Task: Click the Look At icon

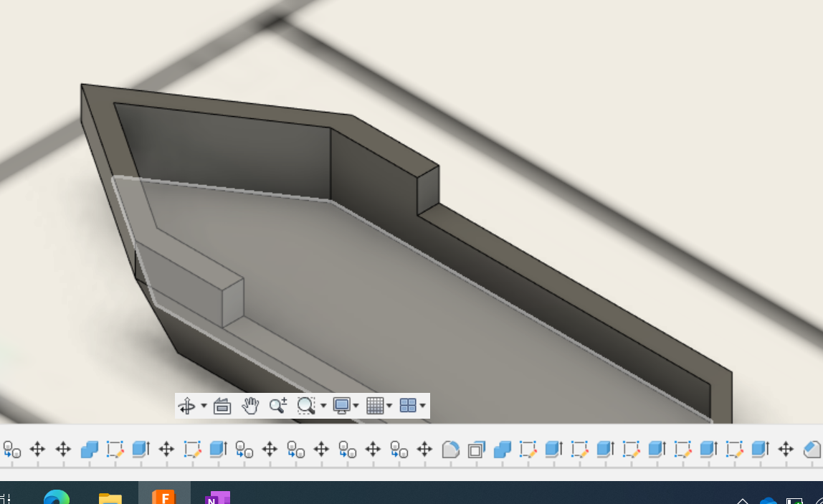Action: 222,405
